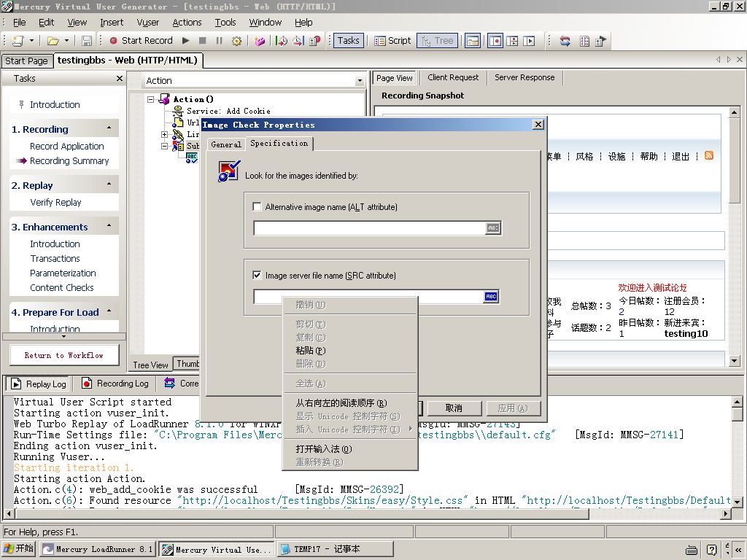
Task: Click ABC button in SRC attribute field
Action: coord(491,296)
